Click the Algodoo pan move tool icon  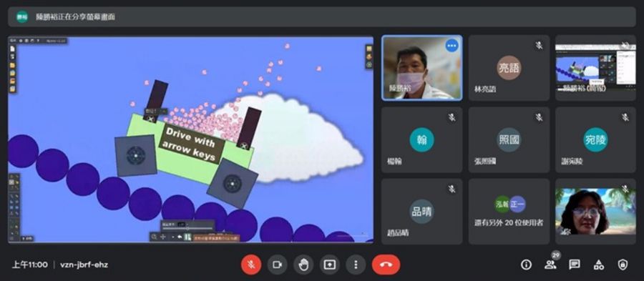pyautogui.click(x=162, y=237)
